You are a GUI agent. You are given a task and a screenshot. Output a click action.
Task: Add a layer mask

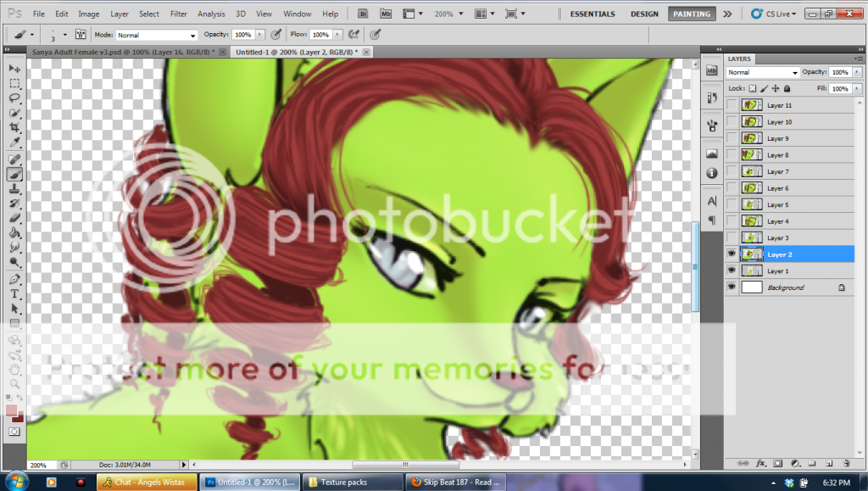777,463
